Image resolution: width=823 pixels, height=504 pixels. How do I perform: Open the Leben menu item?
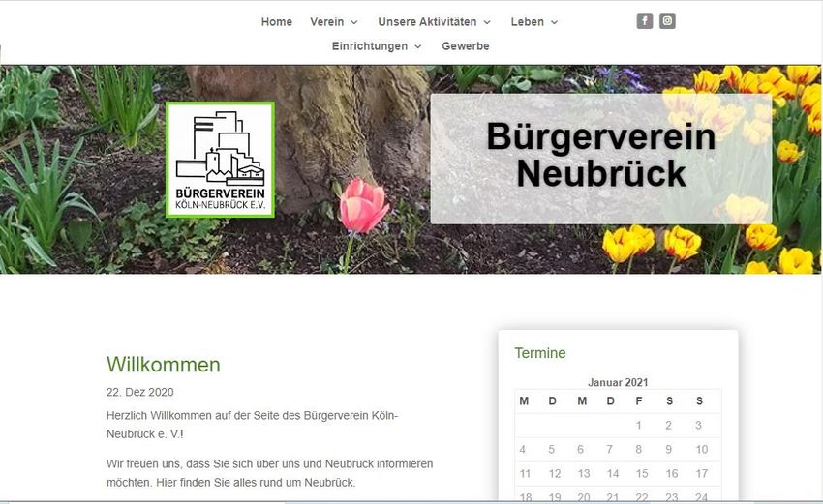(528, 22)
